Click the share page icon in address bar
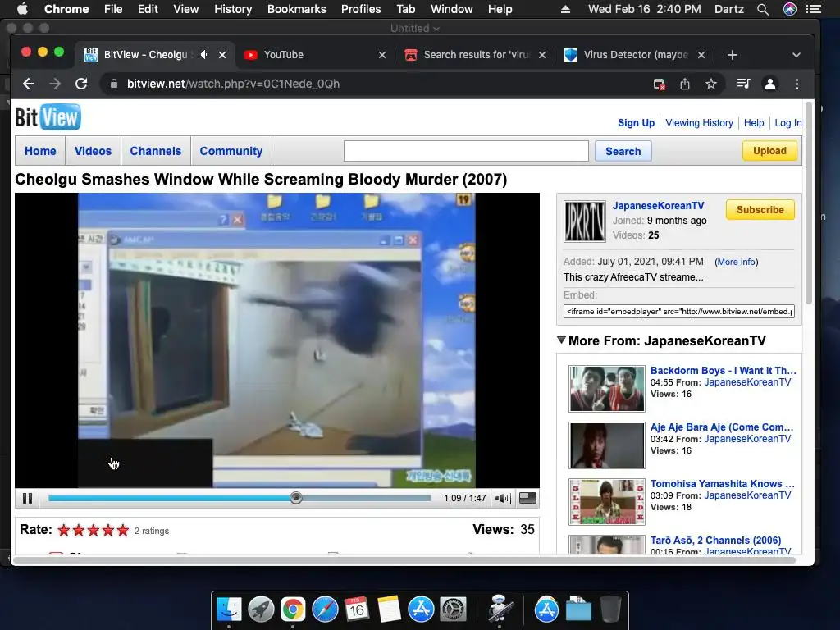This screenshot has height=630, width=840. pos(685,84)
